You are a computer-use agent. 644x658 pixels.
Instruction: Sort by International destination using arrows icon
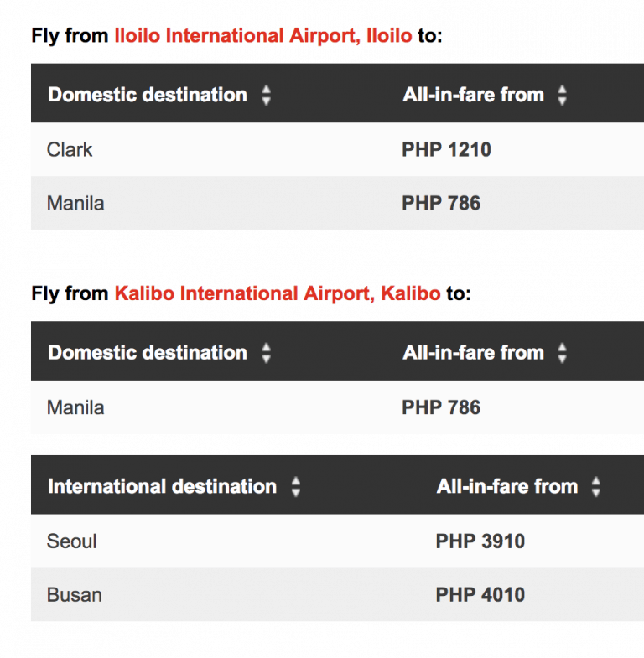click(x=295, y=487)
